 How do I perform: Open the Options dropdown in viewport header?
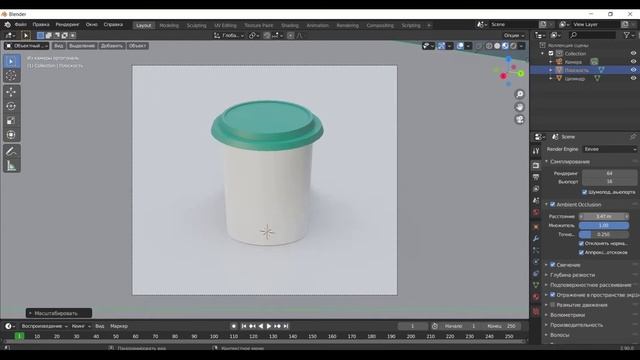pos(514,36)
